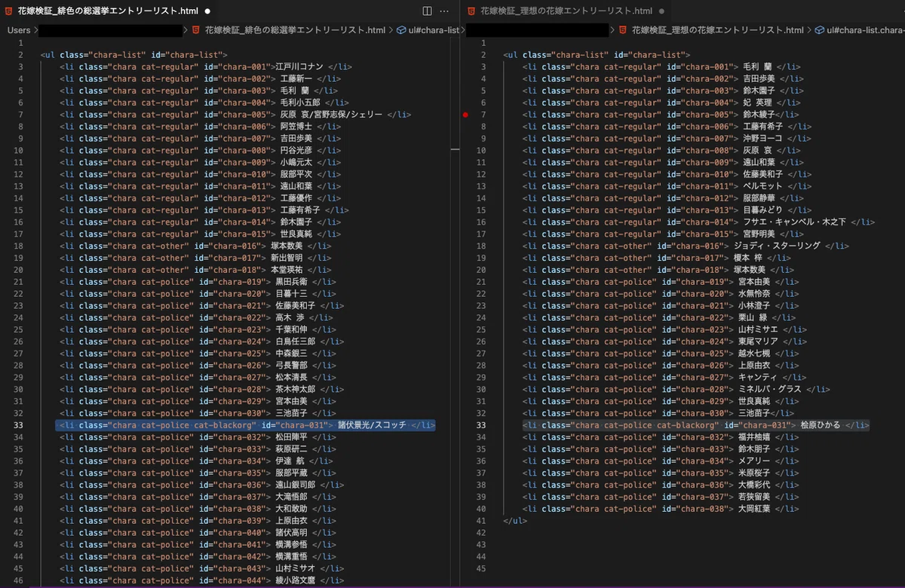The width and height of the screenshot is (905, 588).
Task: Click 服部平次 in left editor
Action: (296, 175)
